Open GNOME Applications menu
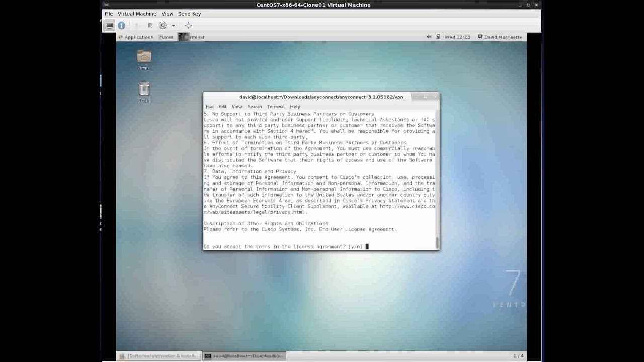Viewport: 644px width, 362px height. pyautogui.click(x=136, y=37)
